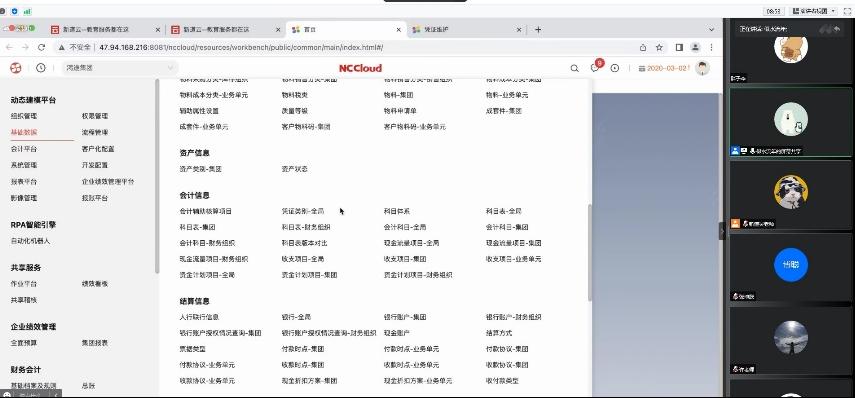Click the blue shield icon at top left
Viewport: 855px width, 398px height.
pos(14,11)
